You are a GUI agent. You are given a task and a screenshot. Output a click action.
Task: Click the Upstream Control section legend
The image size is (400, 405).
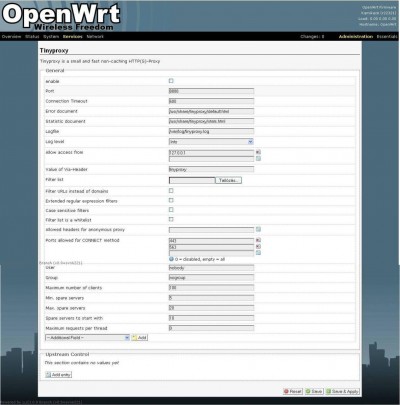click(x=67, y=354)
